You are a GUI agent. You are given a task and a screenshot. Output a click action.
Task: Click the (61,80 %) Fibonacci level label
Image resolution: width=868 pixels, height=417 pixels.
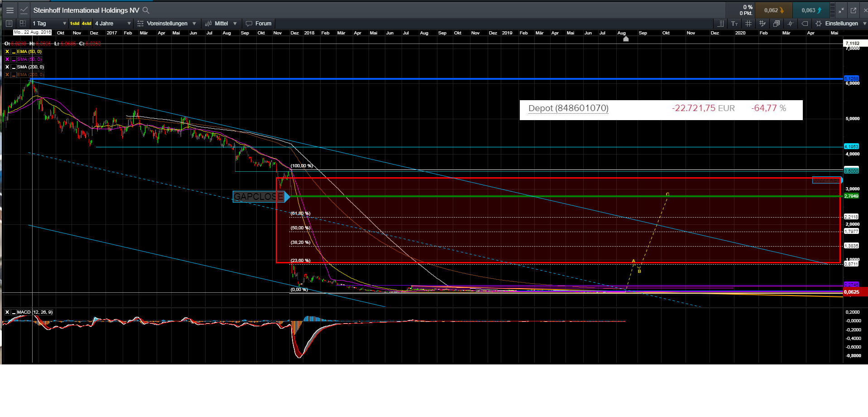(301, 213)
